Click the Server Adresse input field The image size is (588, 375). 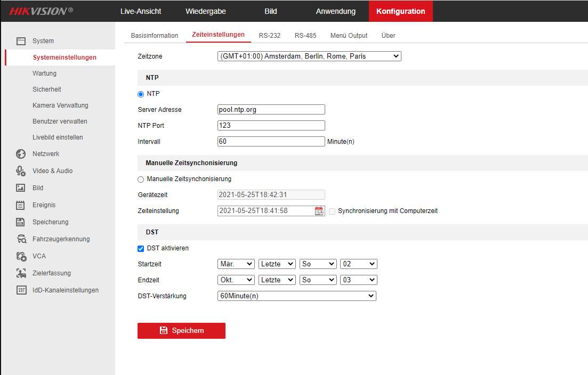271,110
